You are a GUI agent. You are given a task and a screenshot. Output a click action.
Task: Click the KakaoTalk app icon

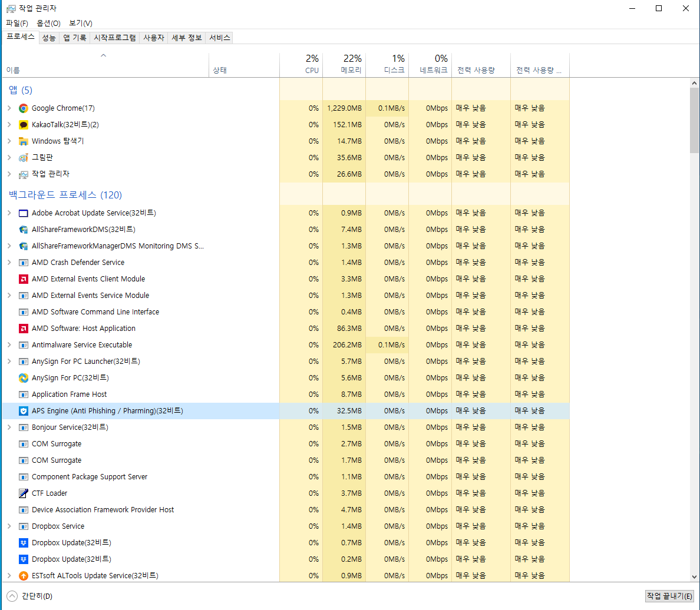pyautogui.click(x=23, y=124)
